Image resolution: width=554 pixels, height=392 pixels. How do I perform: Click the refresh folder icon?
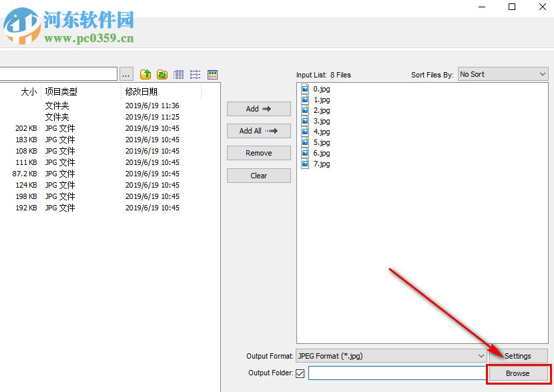click(161, 73)
